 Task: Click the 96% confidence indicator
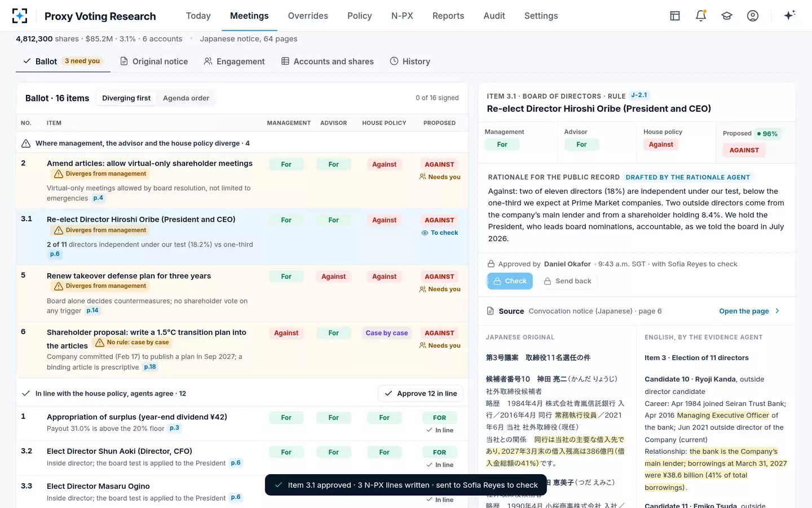click(767, 134)
